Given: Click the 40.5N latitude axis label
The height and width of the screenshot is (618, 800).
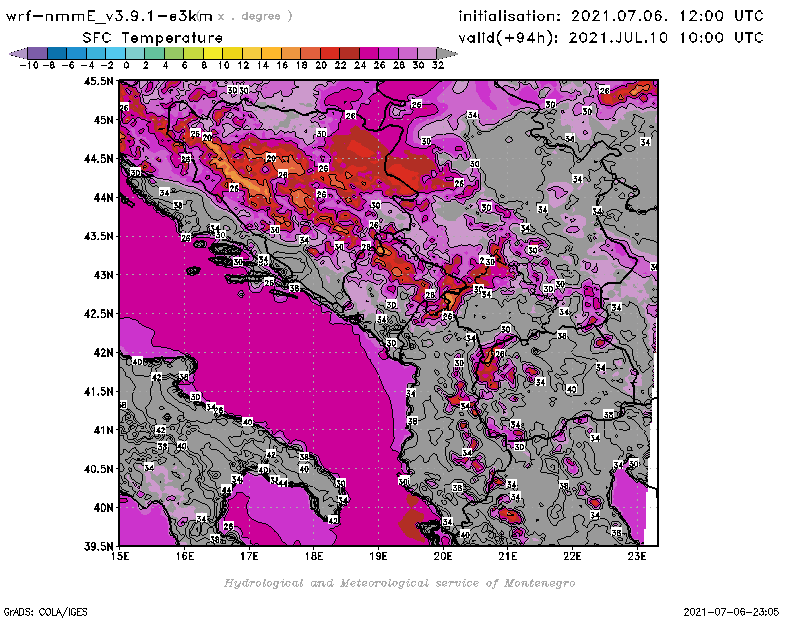Looking at the screenshot, I should pos(98,469).
